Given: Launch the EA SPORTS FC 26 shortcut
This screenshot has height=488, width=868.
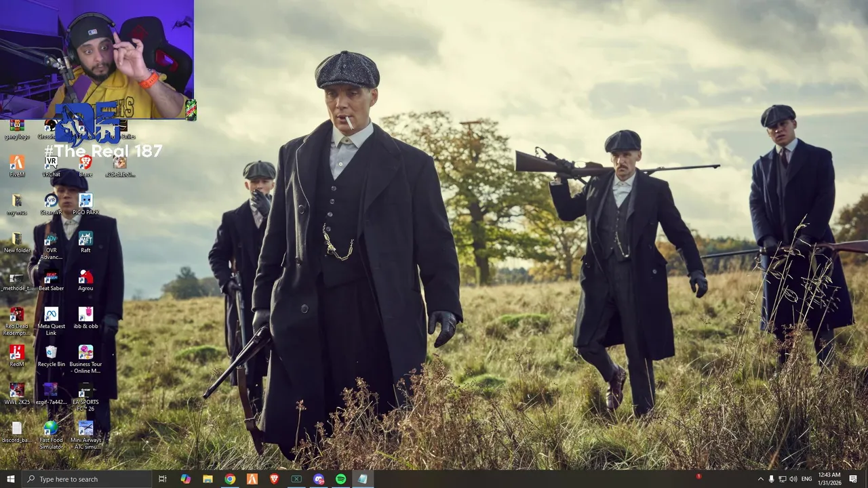Looking at the screenshot, I should 85,397.
